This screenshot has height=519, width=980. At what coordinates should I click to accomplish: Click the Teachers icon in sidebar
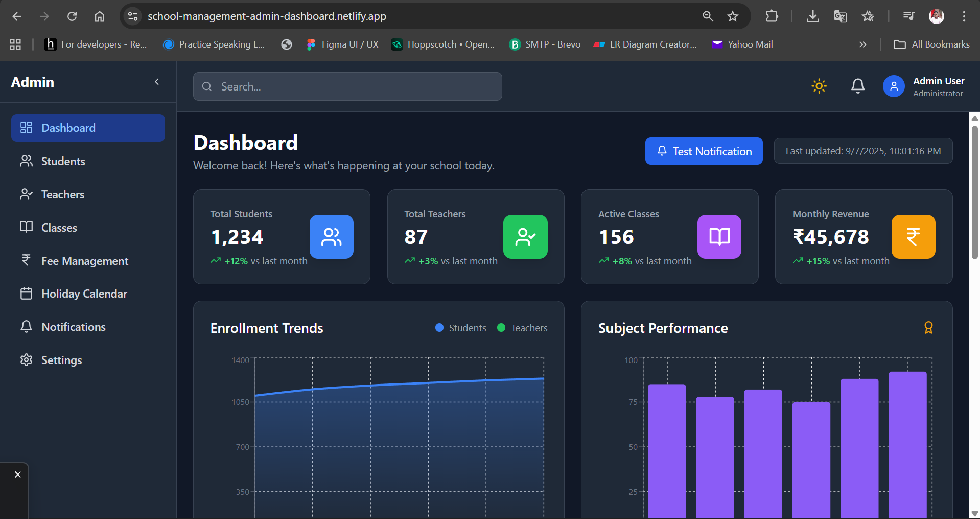(26, 194)
